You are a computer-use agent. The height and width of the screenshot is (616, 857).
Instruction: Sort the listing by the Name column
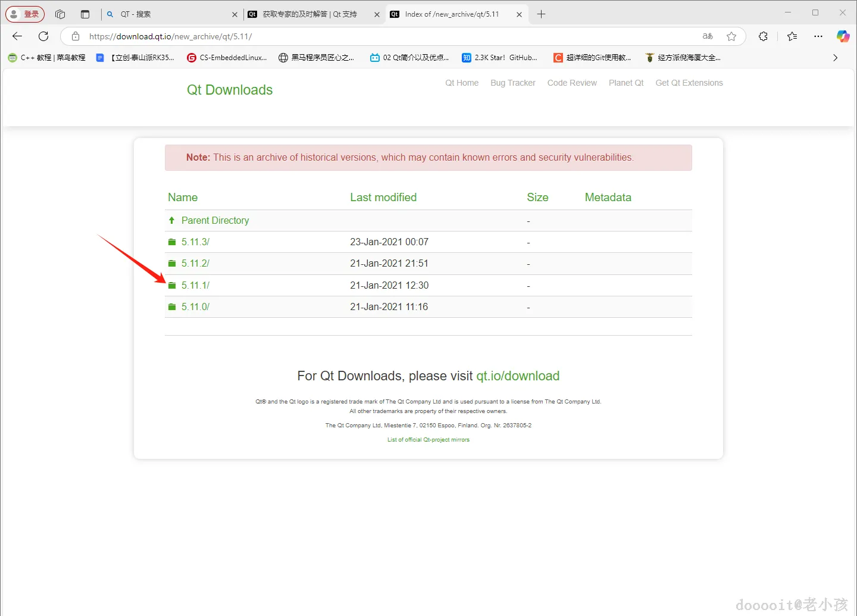pyautogui.click(x=183, y=198)
